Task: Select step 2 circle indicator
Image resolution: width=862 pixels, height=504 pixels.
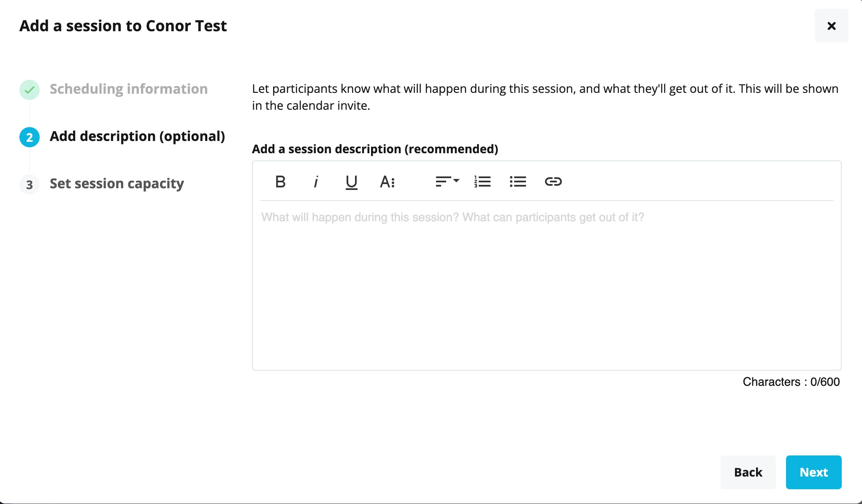Action: tap(30, 137)
